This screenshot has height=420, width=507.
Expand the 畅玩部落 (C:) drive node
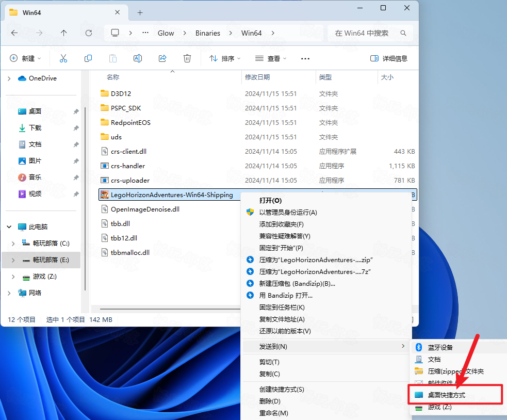(x=13, y=244)
